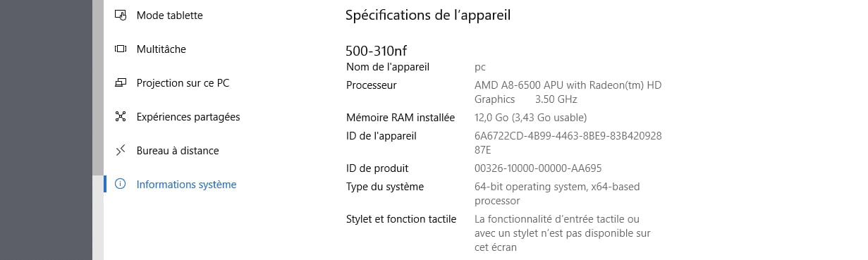Click the Nom de l'appareil value pc

(480, 68)
